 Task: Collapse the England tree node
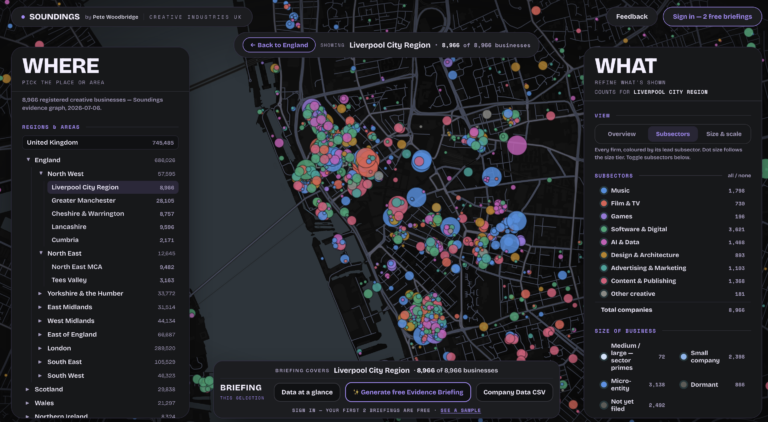pyautogui.click(x=28, y=160)
